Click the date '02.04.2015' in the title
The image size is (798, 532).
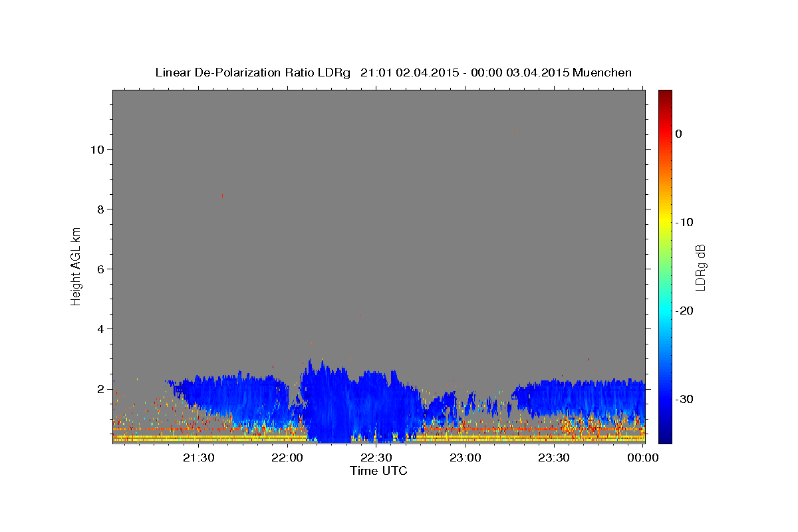click(427, 72)
